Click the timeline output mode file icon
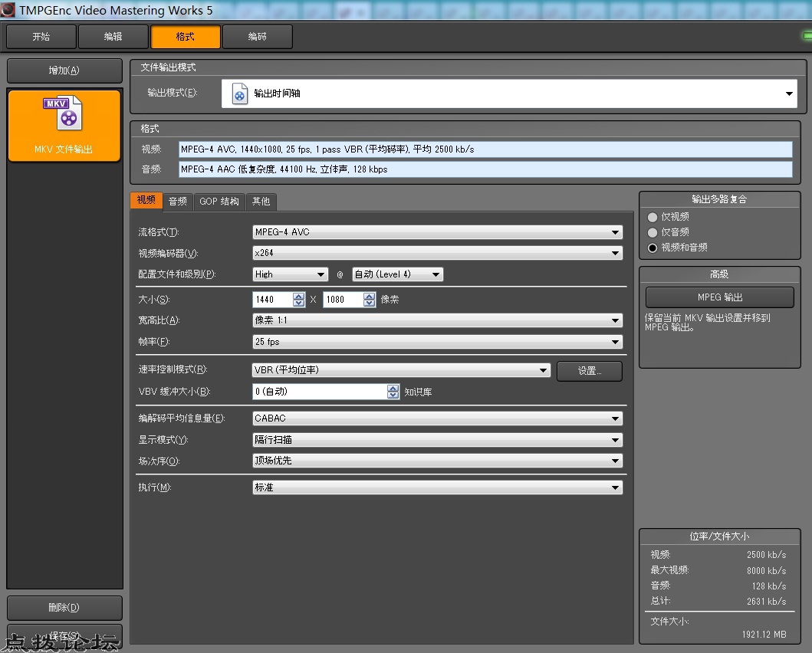The image size is (812, 653). (x=239, y=94)
